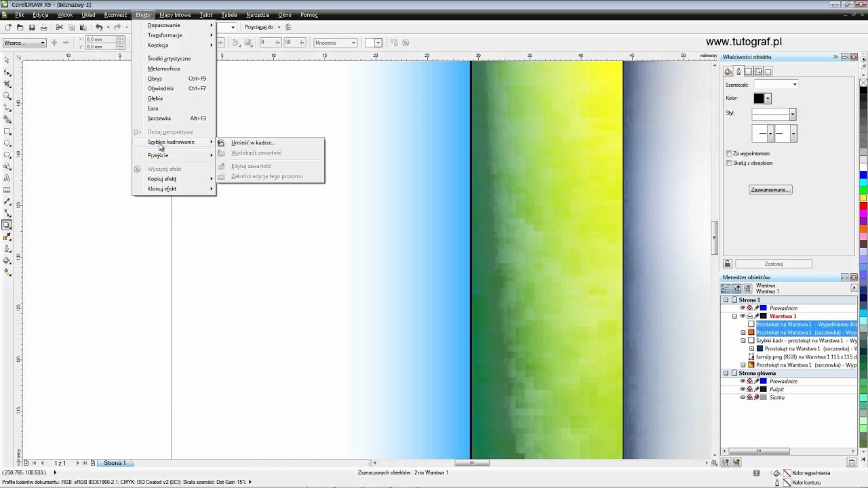Click the Zastosuj button

coord(774,264)
